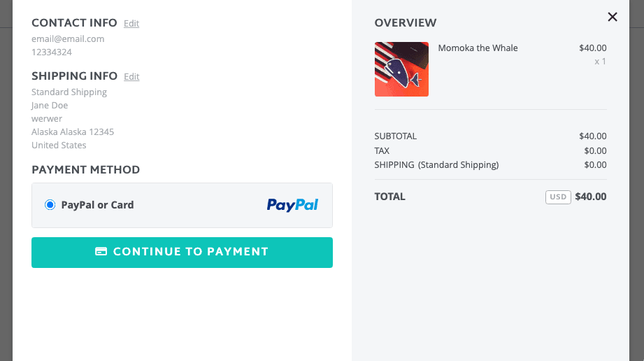Click the email@email.com contact address
The width and height of the screenshot is (644, 361).
(68, 39)
